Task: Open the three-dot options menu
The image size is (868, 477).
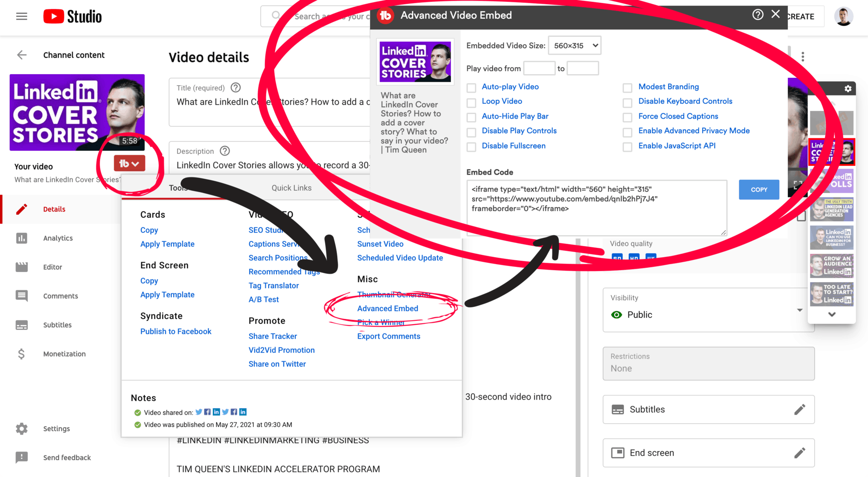Action: click(803, 56)
